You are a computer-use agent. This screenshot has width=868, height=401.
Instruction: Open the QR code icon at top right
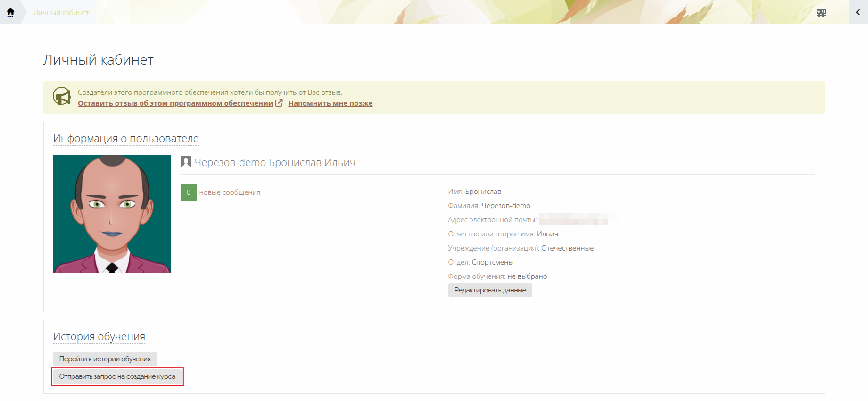[x=821, y=13]
